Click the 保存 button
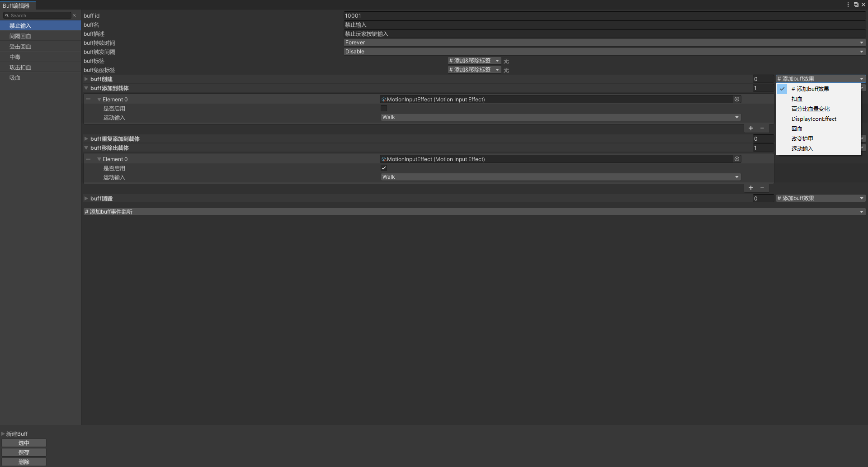This screenshot has width=868, height=467. coord(24,453)
